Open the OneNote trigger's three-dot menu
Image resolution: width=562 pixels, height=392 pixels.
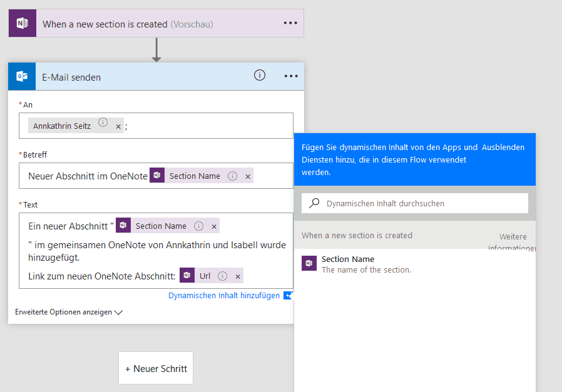(290, 23)
